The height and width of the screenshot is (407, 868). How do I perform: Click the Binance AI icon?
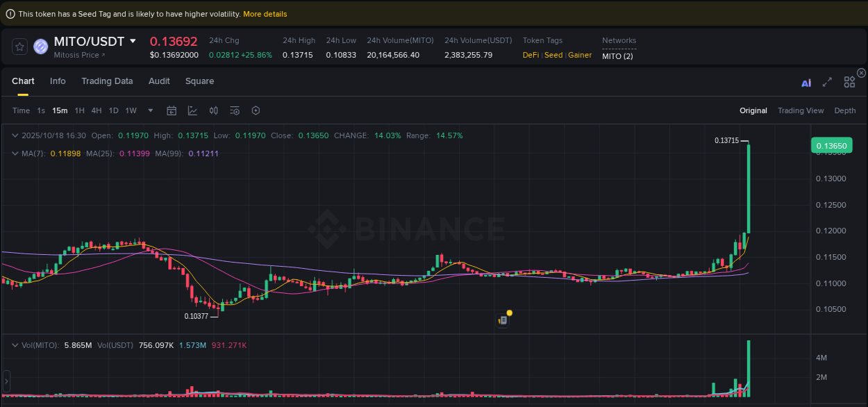tap(806, 82)
